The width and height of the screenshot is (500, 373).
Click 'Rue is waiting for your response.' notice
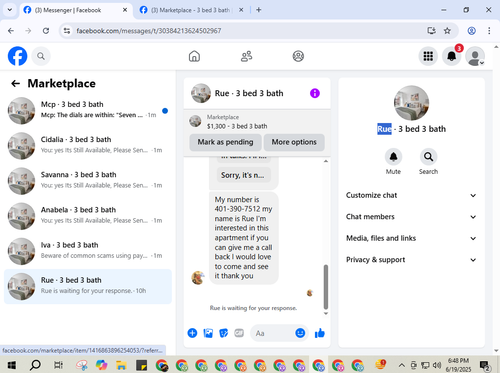click(x=253, y=308)
